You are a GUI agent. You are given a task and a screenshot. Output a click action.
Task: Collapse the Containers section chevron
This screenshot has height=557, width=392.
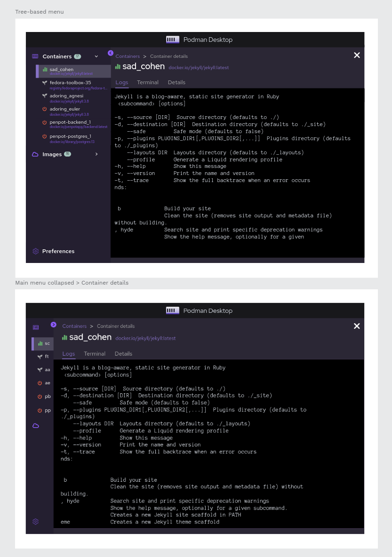(96, 56)
